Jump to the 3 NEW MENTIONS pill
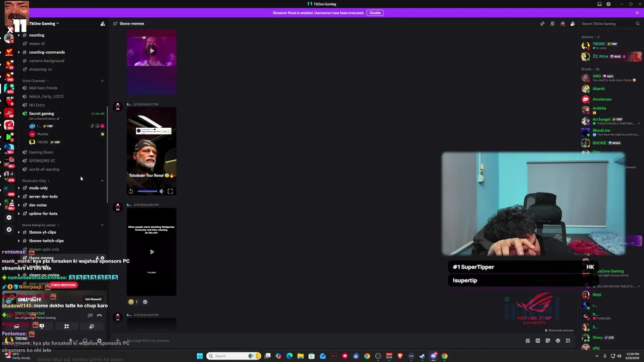The image size is (644, 362). (x=63, y=285)
